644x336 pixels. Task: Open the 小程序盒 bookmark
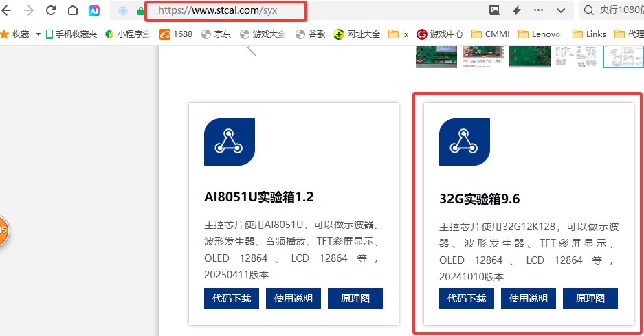click(x=128, y=34)
